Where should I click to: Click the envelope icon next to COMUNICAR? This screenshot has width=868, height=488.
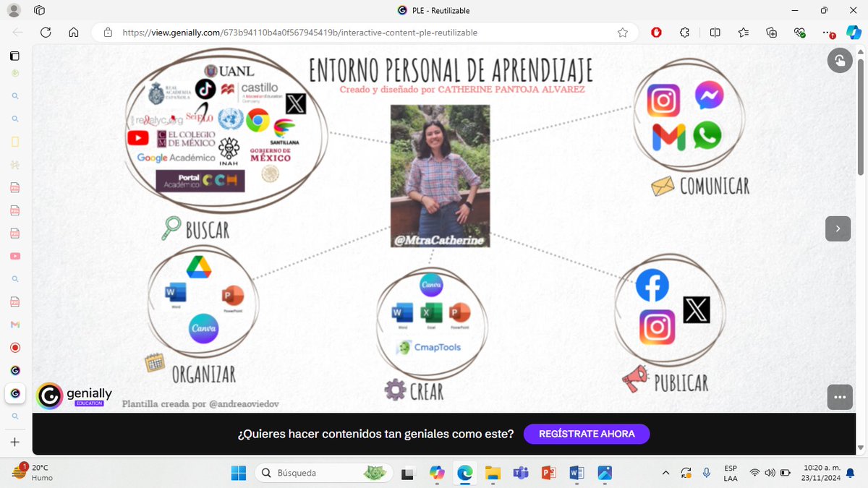(663, 187)
